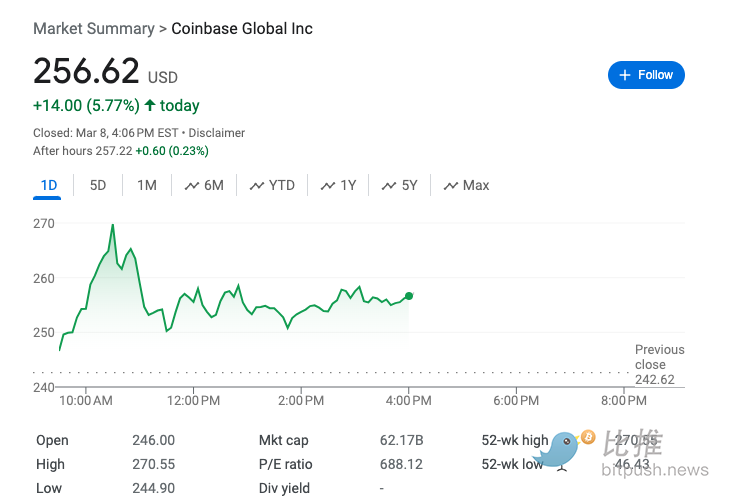Open the 5Y chart view
729x497 pixels.
[x=409, y=185]
